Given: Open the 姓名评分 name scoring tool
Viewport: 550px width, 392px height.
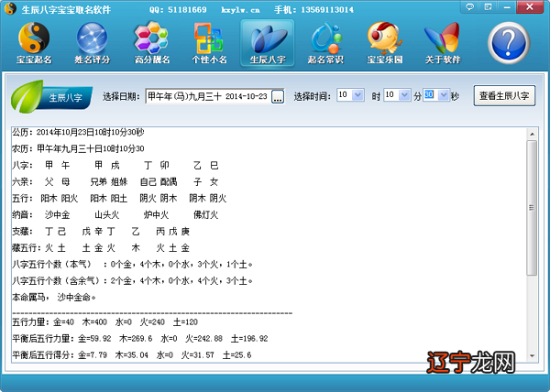Looking at the screenshot, I should point(93,43).
